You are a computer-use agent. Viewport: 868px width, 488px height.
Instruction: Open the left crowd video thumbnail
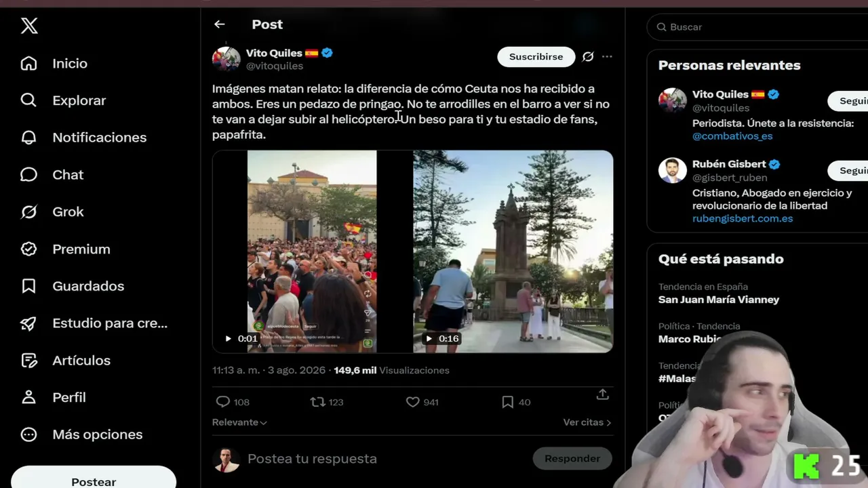pyautogui.click(x=312, y=251)
